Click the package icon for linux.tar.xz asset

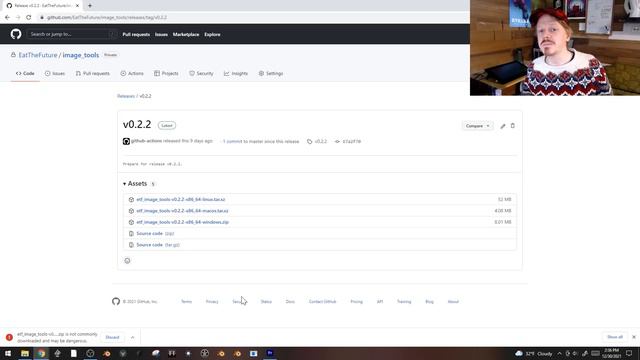click(131, 200)
